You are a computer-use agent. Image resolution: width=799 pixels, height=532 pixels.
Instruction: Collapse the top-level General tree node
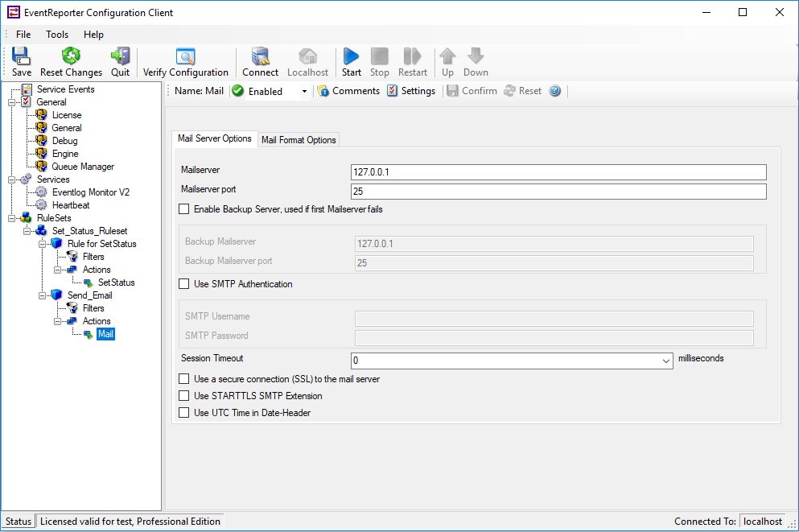click(12, 102)
